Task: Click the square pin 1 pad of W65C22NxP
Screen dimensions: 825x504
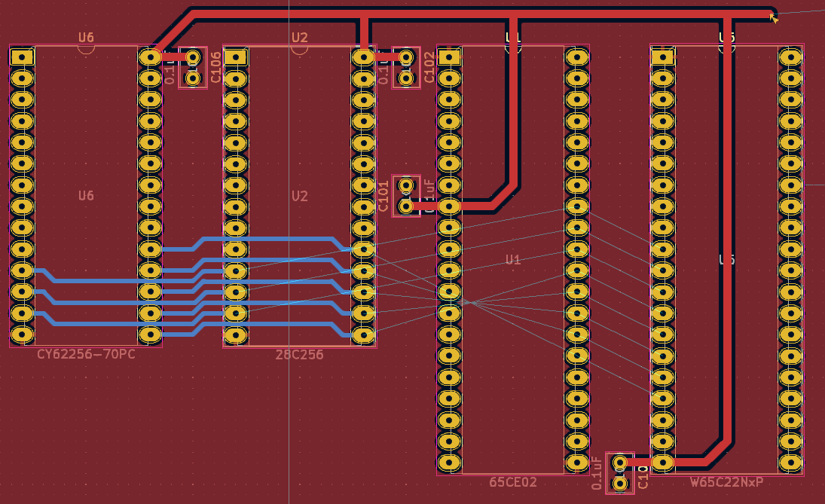Action: pyautogui.click(x=663, y=57)
